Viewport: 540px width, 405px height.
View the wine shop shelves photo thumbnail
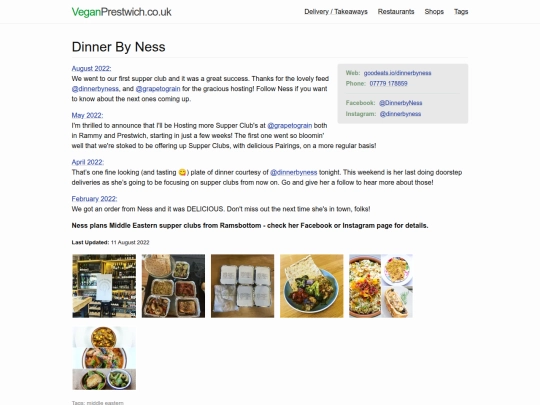tap(104, 286)
